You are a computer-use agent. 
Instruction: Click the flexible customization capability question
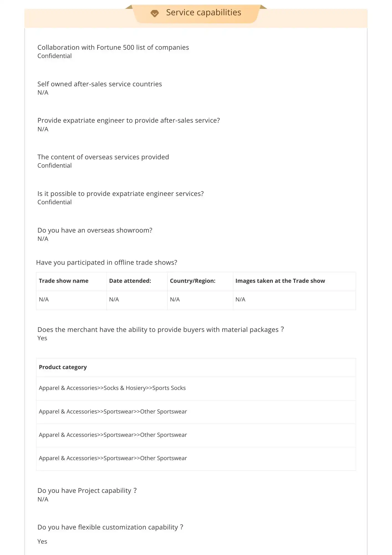click(110, 527)
